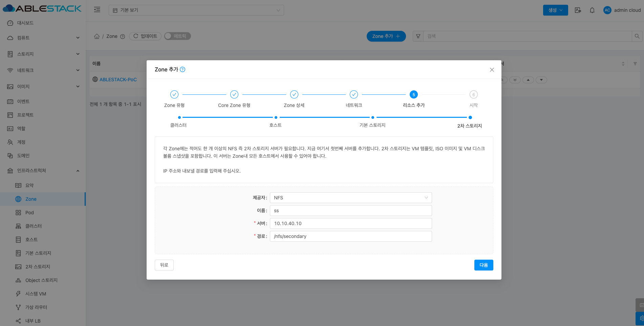
Task: Select Zone in the sidebar
Action: click(43, 199)
